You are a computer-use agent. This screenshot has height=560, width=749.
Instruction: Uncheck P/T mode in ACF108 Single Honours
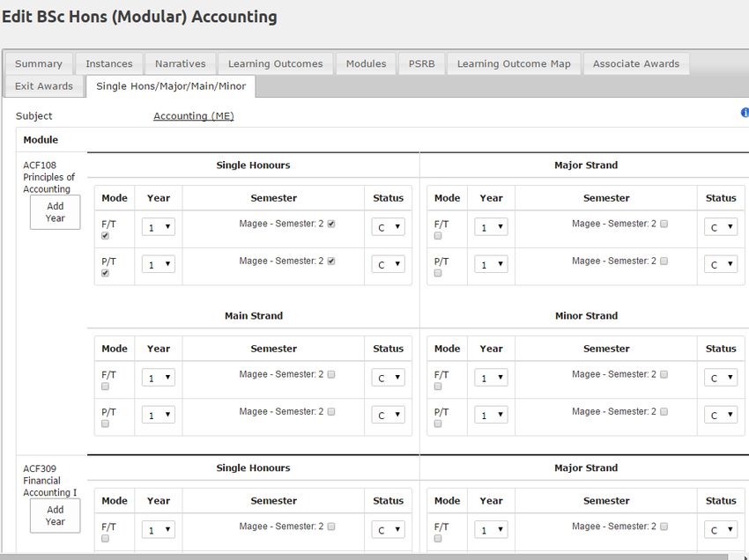(x=105, y=273)
